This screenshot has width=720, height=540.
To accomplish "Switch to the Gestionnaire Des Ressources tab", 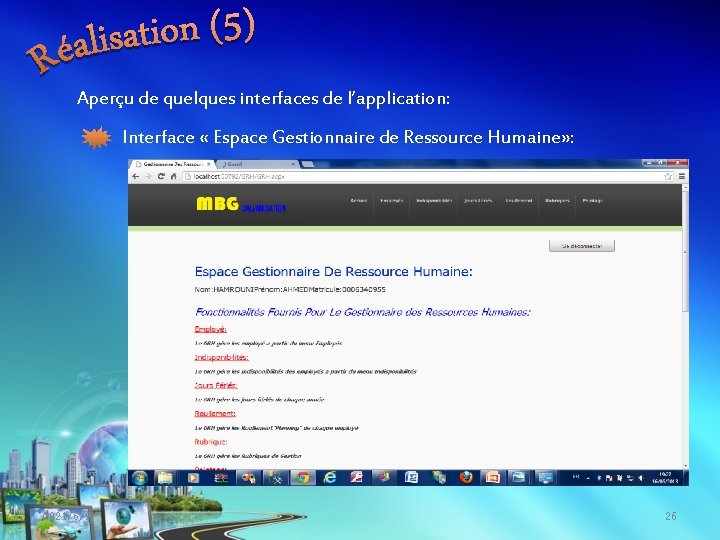I will (x=172, y=164).
